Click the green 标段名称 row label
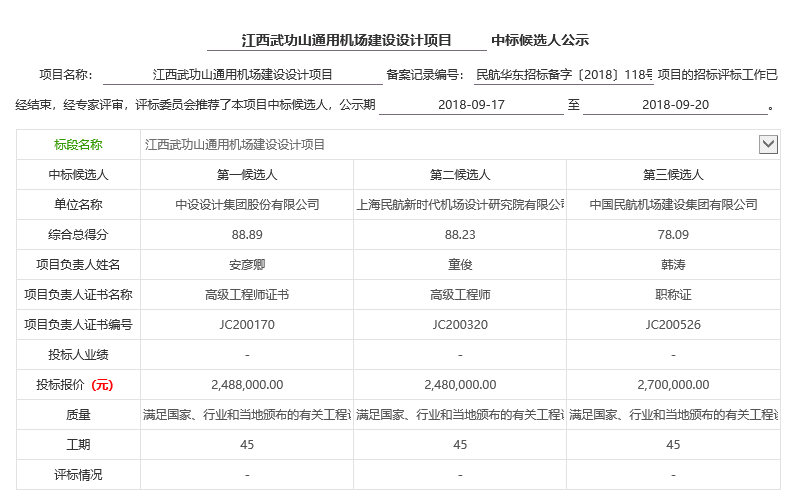 pyautogui.click(x=78, y=144)
